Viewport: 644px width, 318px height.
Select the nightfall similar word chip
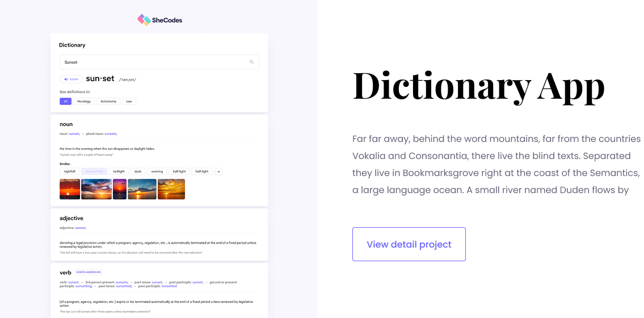(69, 171)
